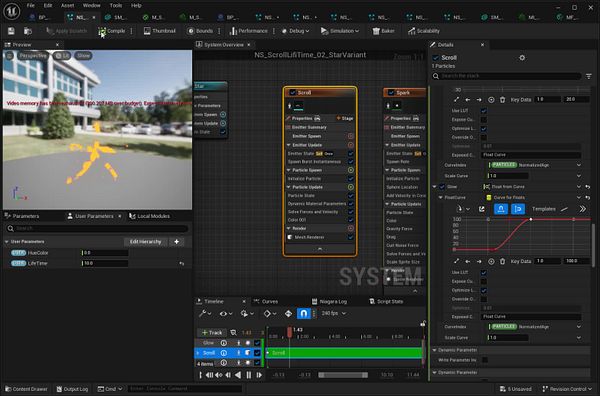This screenshot has width=600, height=396.
Task: Collapse the Particle Update section in the Scroll emitter
Action: 289,187
